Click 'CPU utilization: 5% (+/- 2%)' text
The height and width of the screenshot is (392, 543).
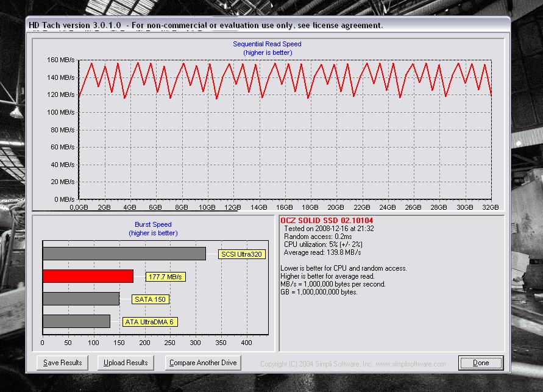(323, 244)
